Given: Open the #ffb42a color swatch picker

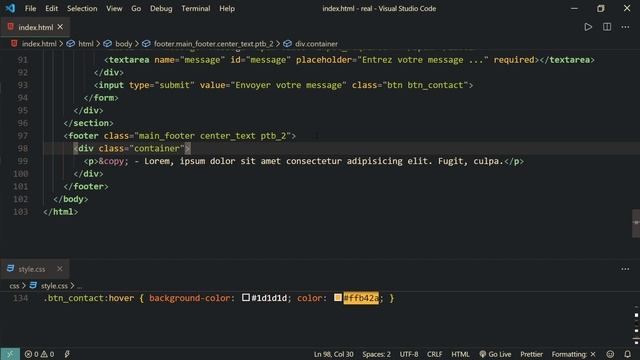Looking at the screenshot, I should pyautogui.click(x=338, y=298).
